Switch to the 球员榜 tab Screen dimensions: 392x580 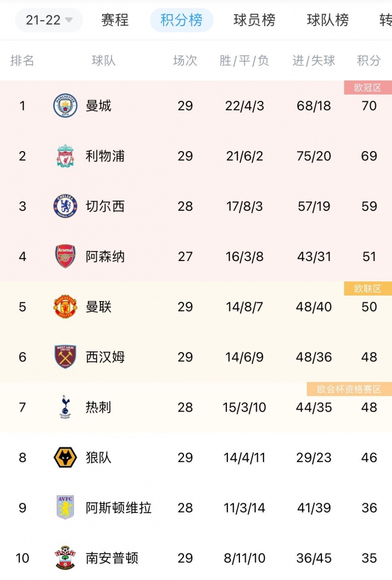click(255, 20)
